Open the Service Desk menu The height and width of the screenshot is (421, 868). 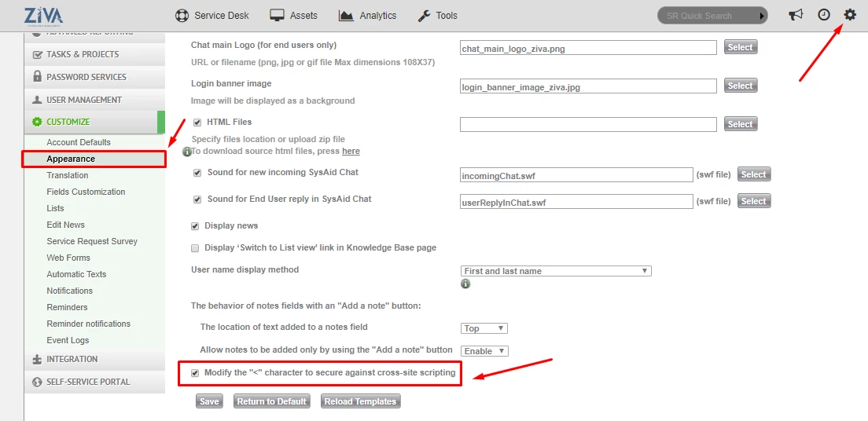point(212,16)
